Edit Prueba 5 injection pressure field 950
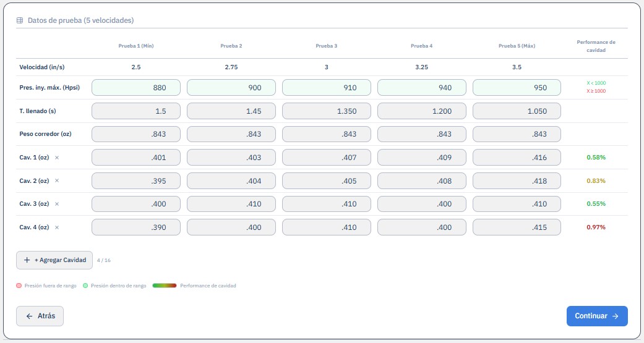 pyautogui.click(x=517, y=87)
